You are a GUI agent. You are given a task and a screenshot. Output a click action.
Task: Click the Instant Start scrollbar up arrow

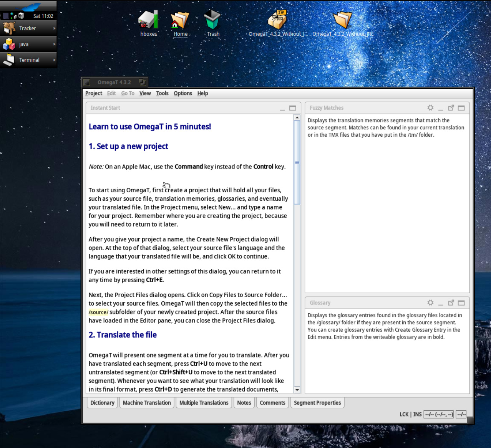pyautogui.click(x=297, y=117)
